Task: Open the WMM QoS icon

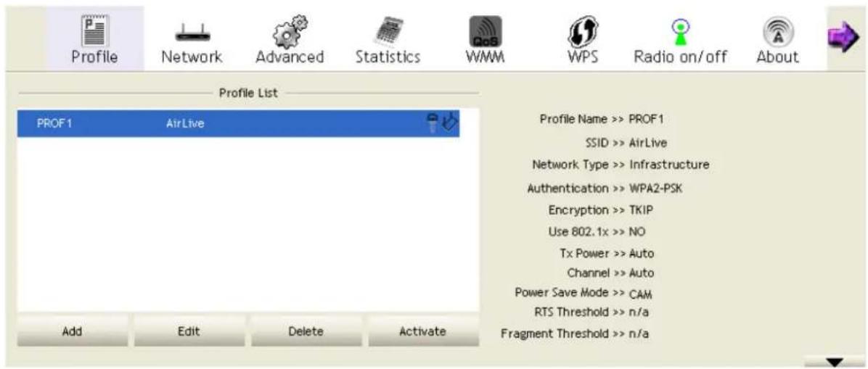Action: [x=486, y=30]
